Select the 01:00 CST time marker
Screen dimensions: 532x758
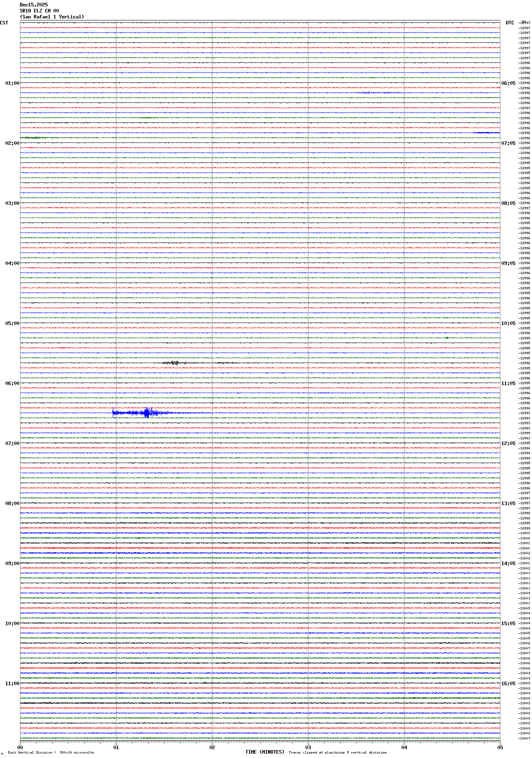pos(12,83)
